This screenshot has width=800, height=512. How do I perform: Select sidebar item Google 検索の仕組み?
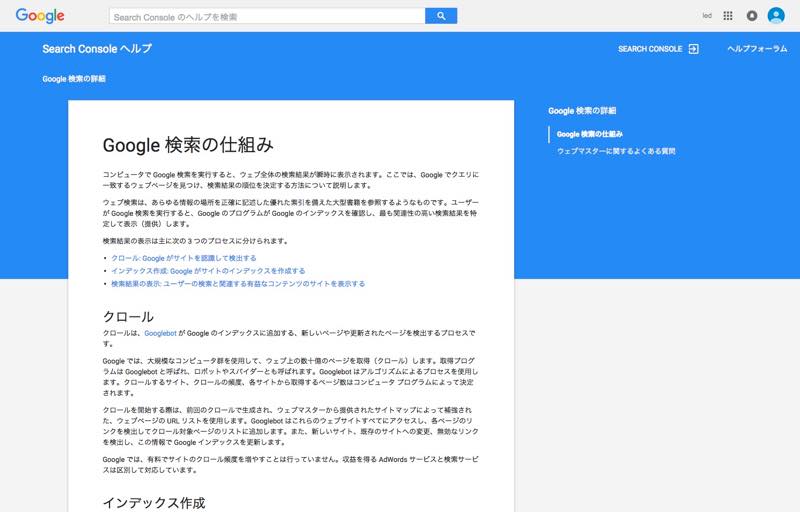pos(590,134)
